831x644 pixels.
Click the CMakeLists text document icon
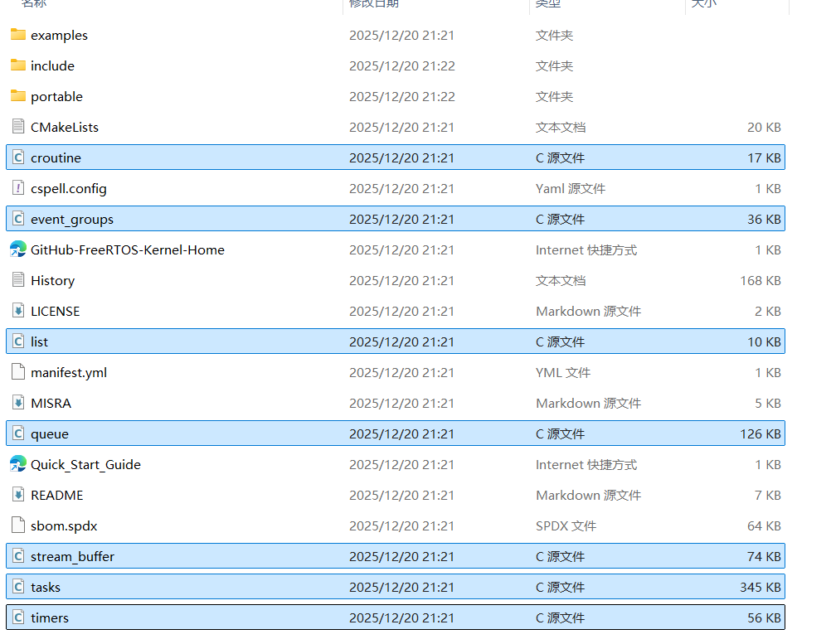click(18, 126)
